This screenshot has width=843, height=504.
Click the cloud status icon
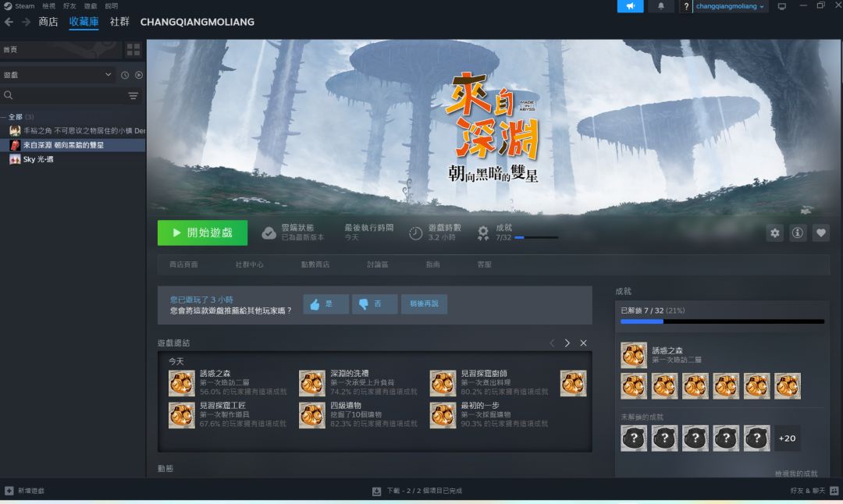pos(269,233)
